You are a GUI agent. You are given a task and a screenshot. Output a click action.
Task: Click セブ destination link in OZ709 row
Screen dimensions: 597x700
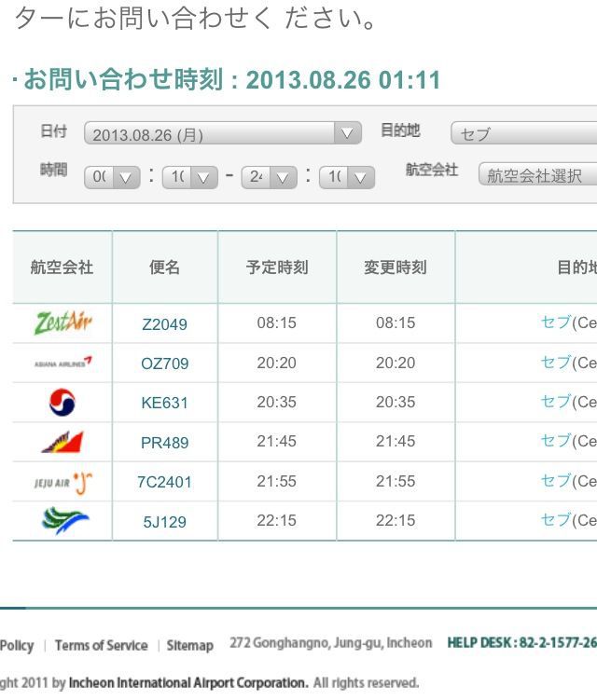click(556, 362)
